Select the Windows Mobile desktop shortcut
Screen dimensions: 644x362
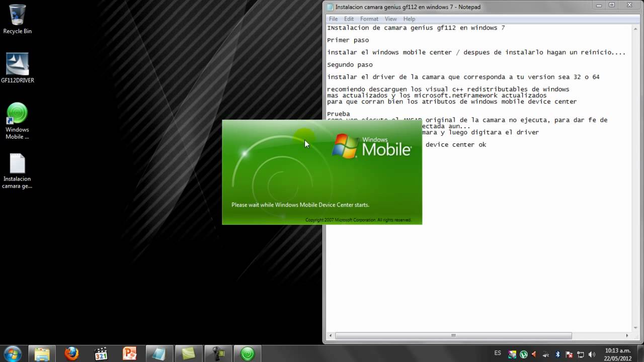(17, 121)
